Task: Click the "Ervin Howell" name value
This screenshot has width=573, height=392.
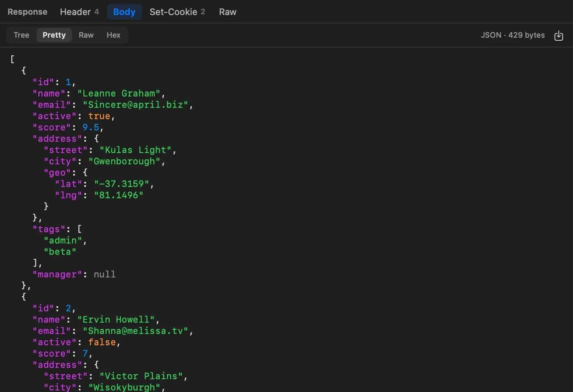Action: (116, 320)
